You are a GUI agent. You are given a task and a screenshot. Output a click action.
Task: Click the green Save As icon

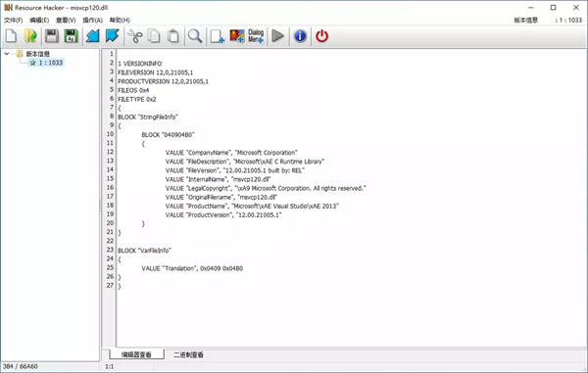coord(71,36)
